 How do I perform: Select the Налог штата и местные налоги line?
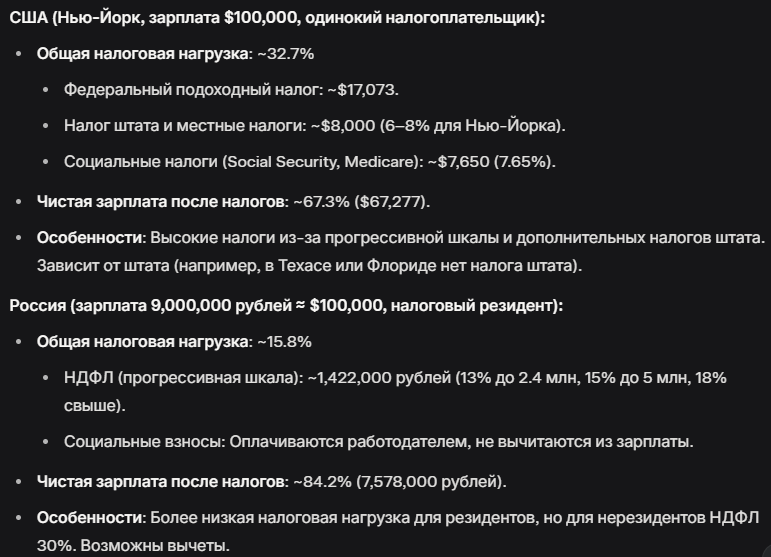click(315, 125)
